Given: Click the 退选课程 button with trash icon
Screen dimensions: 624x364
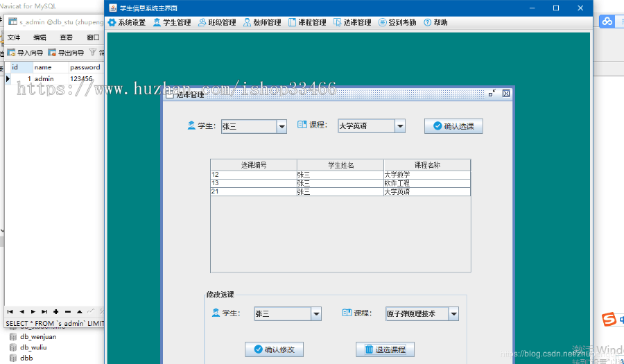Looking at the screenshot, I should coord(385,349).
